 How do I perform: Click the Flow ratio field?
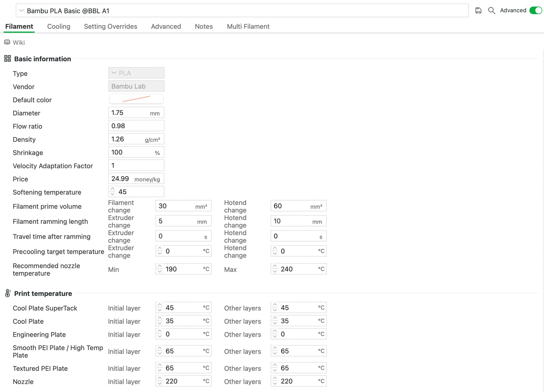(x=136, y=126)
